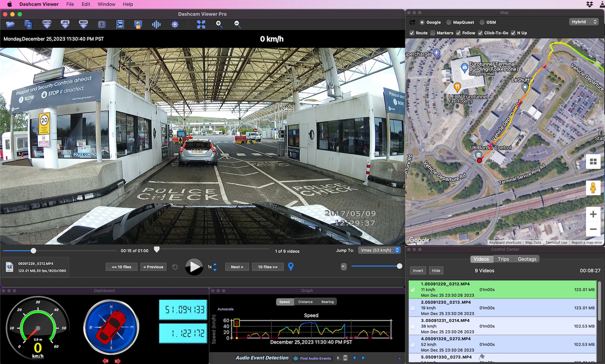Click the replay circular arrow icon
The height and width of the screenshot is (364, 605).
(175, 267)
